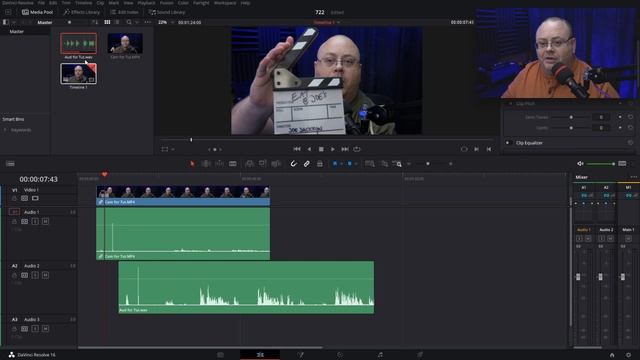This screenshot has width=640, height=360.
Task: Open Project Settings gear icon
Action: [x=628, y=355]
